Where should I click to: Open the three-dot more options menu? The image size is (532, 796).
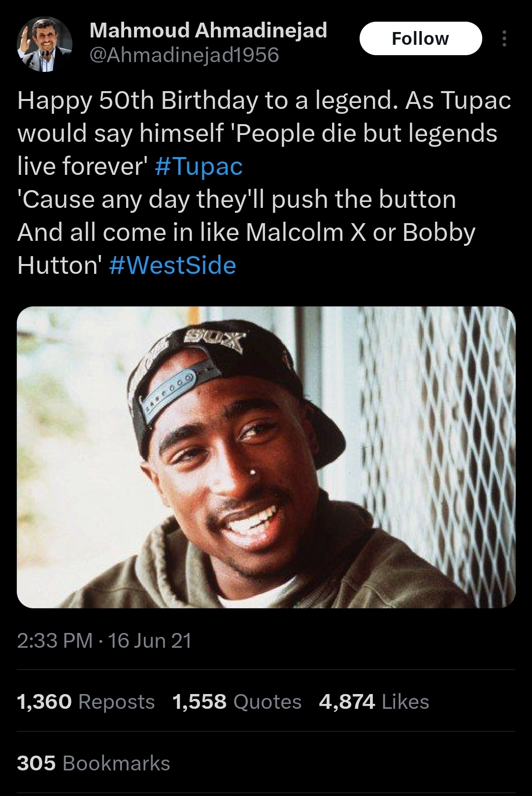pos(504,38)
